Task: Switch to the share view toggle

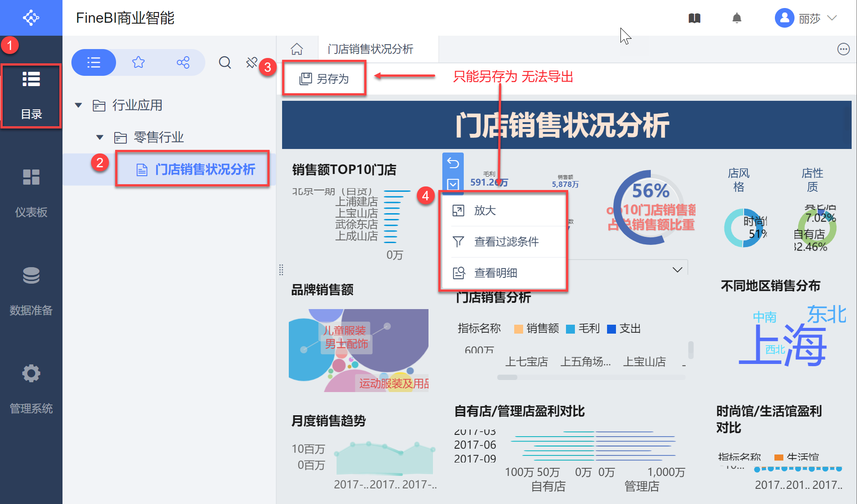Action: tap(183, 62)
